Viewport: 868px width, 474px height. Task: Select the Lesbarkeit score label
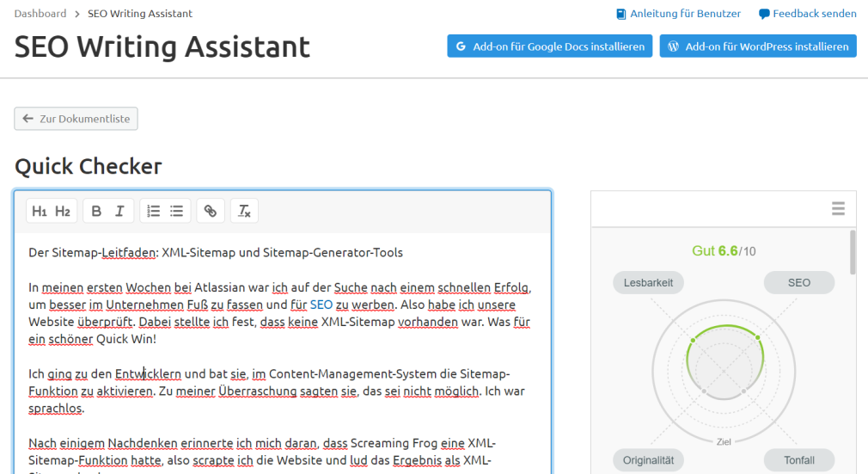pos(648,283)
